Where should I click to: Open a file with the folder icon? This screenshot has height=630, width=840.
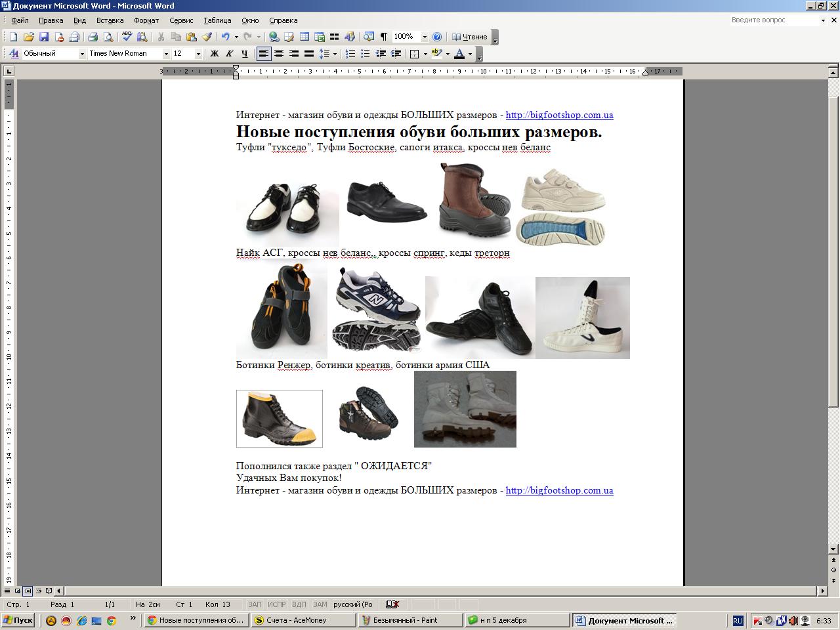[28, 37]
